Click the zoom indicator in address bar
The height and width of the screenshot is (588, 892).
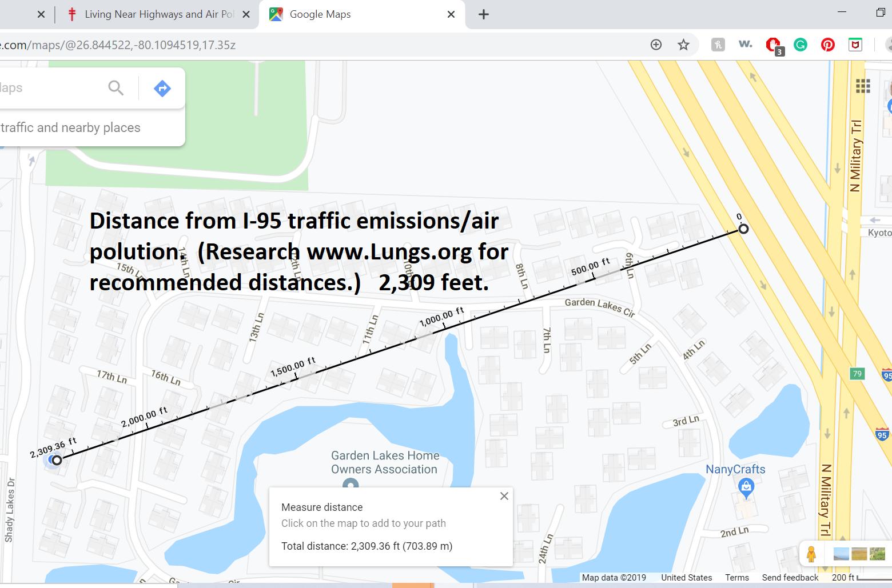[x=656, y=45]
